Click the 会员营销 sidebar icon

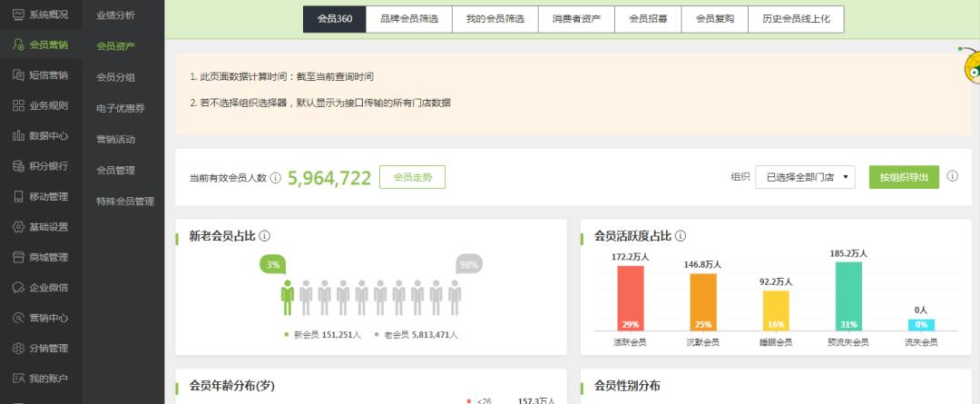click(x=19, y=44)
